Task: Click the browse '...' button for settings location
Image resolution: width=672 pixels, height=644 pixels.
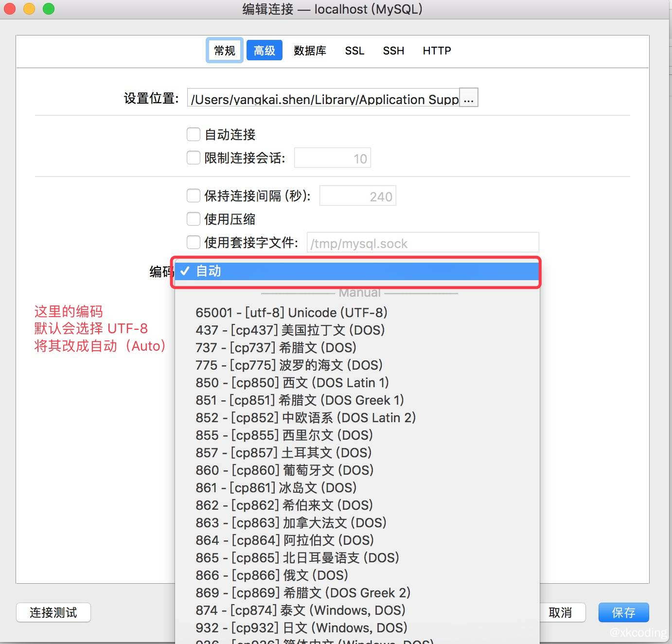Action: (468, 98)
